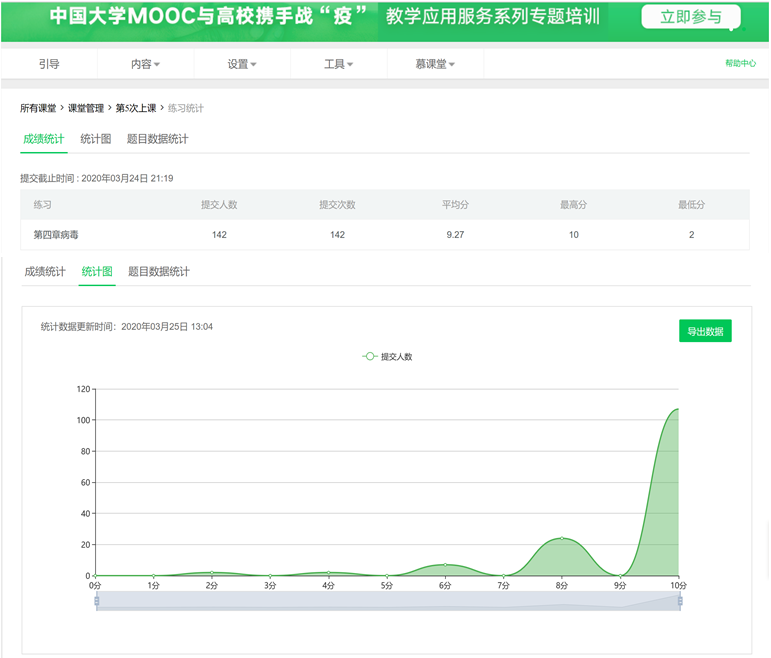The height and width of the screenshot is (658, 771).
Task: Select the right zoom slider handle
Action: 680,601
